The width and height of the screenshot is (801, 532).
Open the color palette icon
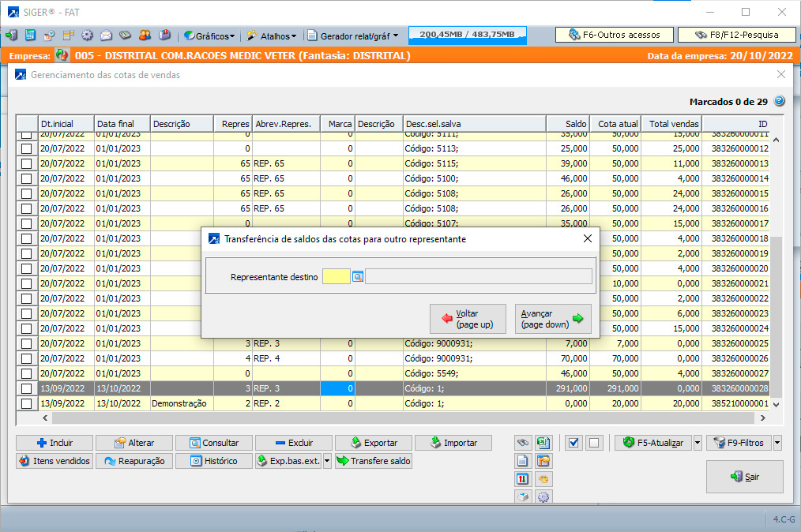click(x=543, y=478)
